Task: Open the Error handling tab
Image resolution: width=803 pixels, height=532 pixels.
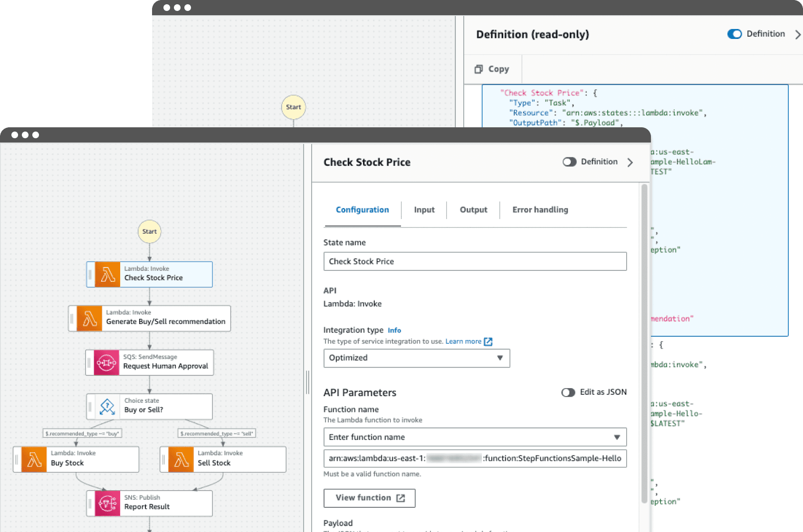Action: point(540,210)
